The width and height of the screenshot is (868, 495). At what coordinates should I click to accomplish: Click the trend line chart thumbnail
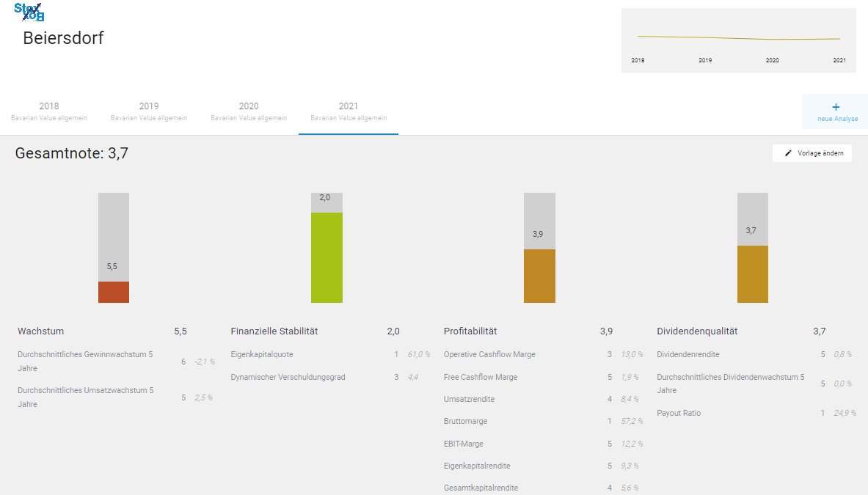click(738, 40)
